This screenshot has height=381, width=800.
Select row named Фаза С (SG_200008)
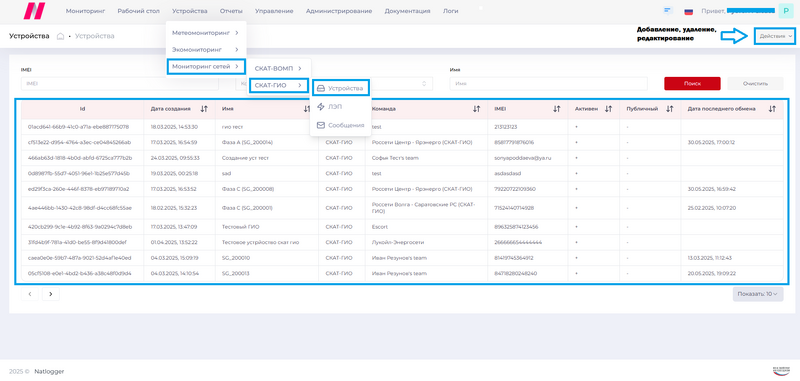point(402,189)
